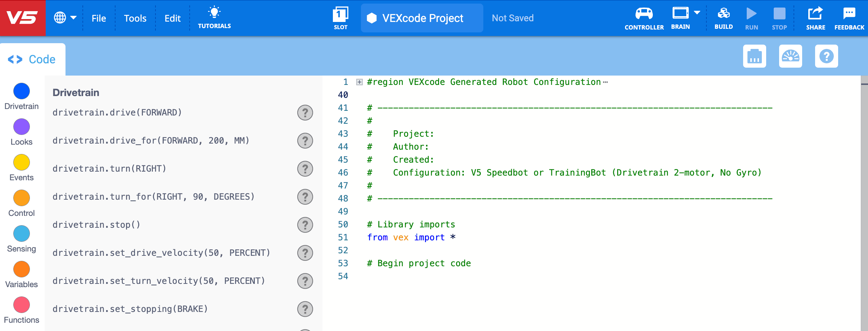Open the device port monitor icon
The image size is (868, 331).
tap(754, 56)
